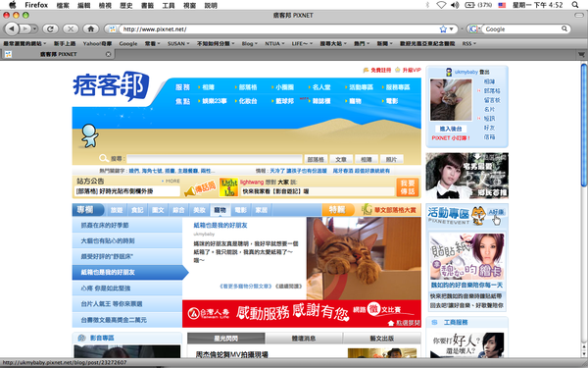
Task: Click the magnifier in the Google search box
Action: click(x=564, y=28)
